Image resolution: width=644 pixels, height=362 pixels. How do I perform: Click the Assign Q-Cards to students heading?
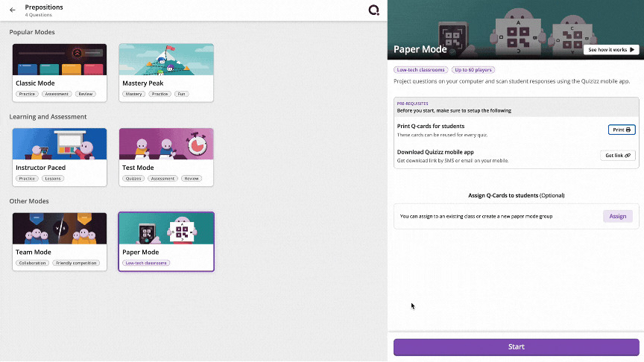coord(517,195)
